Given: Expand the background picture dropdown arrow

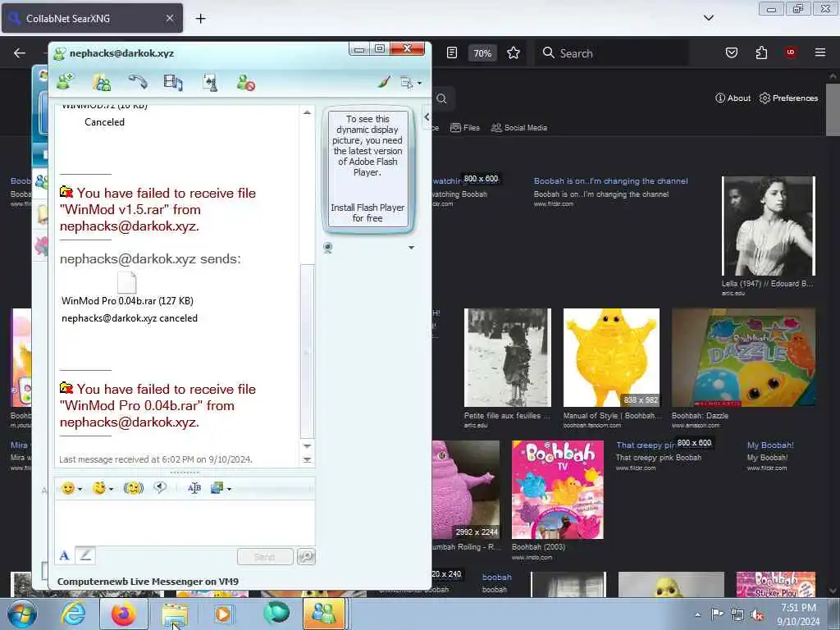Looking at the screenshot, I should 230,489.
